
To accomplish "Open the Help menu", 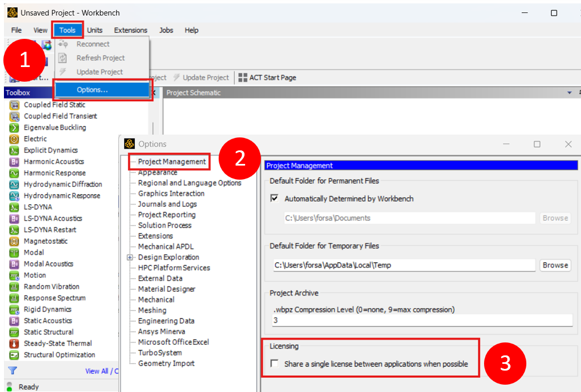I will tap(192, 30).
